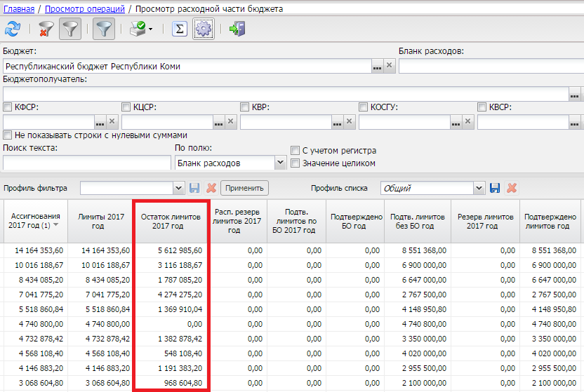Click the refresh arrows icon in toolbar
This screenshot has height=392, width=584.
coord(13,29)
